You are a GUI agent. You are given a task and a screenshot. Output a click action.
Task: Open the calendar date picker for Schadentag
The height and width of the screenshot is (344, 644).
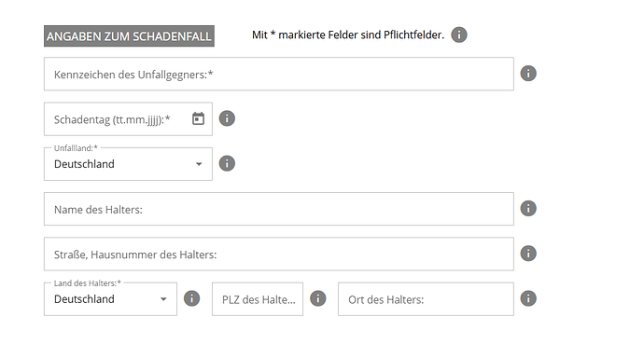point(199,118)
